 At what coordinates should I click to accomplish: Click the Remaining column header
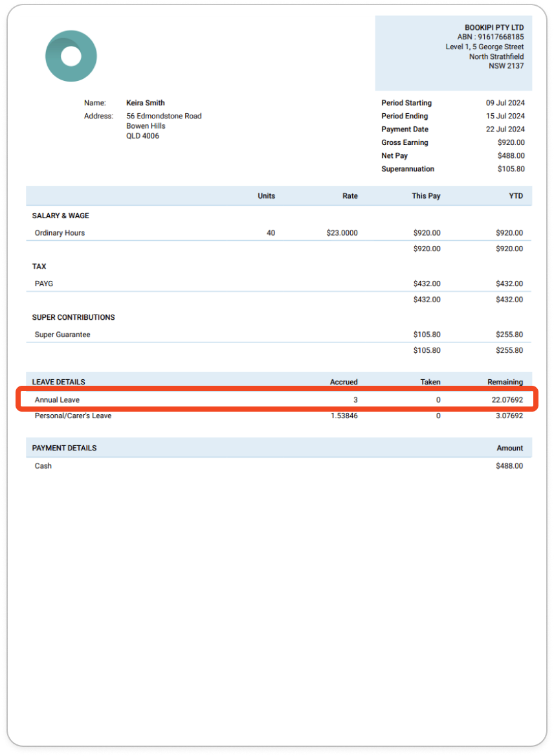pyautogui.click(x=505, y=382)
